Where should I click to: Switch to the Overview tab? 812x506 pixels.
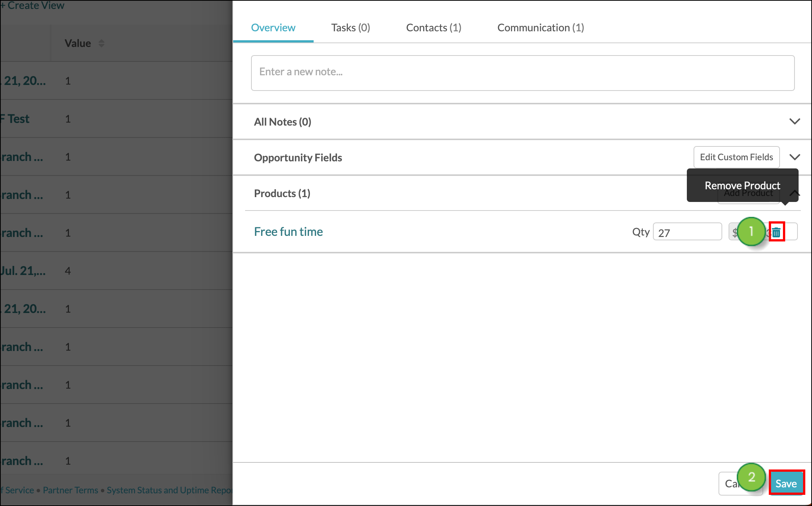pyautogui.click(x=273, y=28)
